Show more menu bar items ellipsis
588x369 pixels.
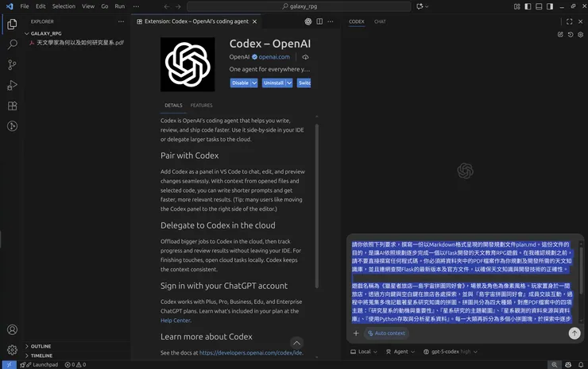point(136,6)
